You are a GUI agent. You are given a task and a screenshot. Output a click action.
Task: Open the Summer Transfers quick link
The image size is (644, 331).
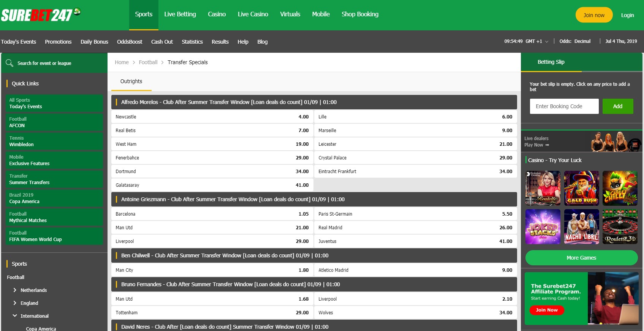54,179
